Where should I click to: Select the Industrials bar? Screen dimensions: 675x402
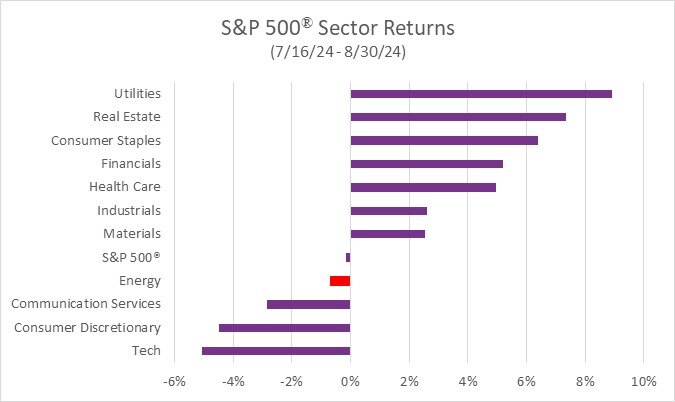(x=388, y=210)
